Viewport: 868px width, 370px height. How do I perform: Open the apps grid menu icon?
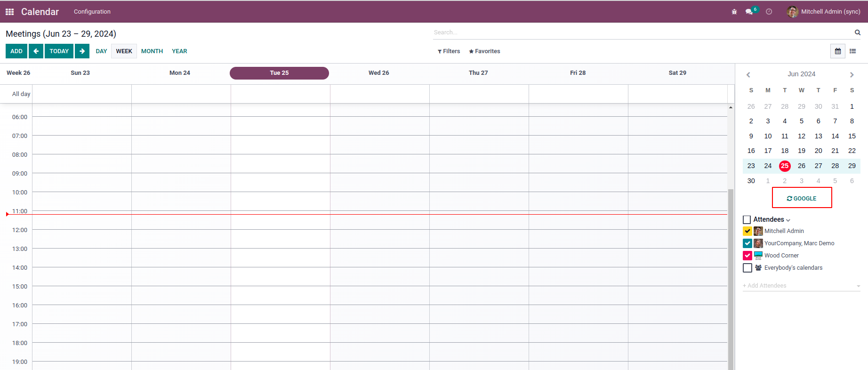9,12
